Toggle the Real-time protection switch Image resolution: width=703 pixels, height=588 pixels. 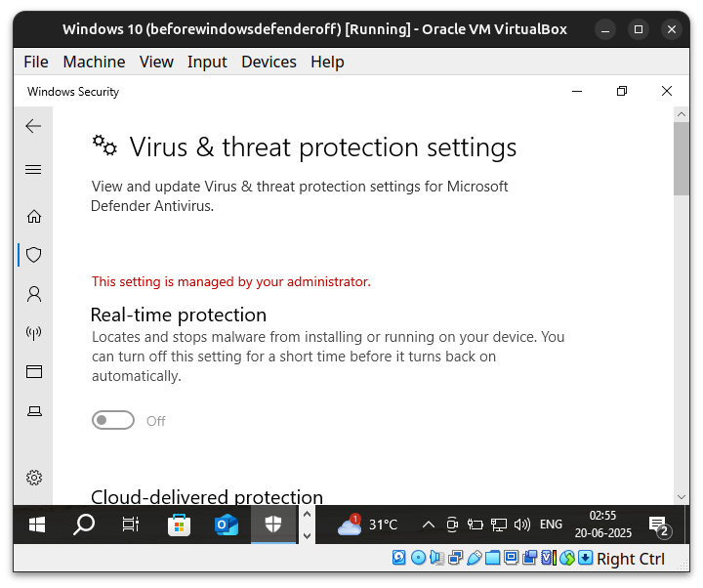click(113, 420)
